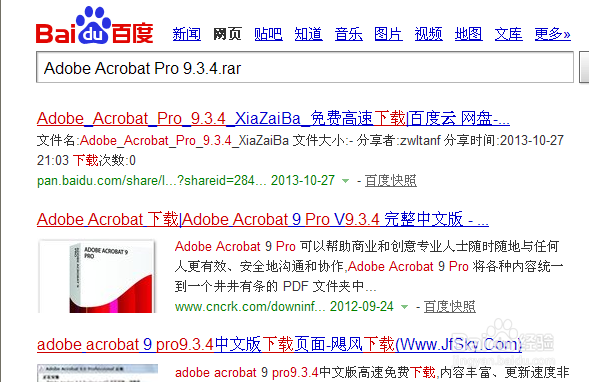Open the 贴吧 tab
This screenshot has height=382, width=589.
tap(268, 34)
